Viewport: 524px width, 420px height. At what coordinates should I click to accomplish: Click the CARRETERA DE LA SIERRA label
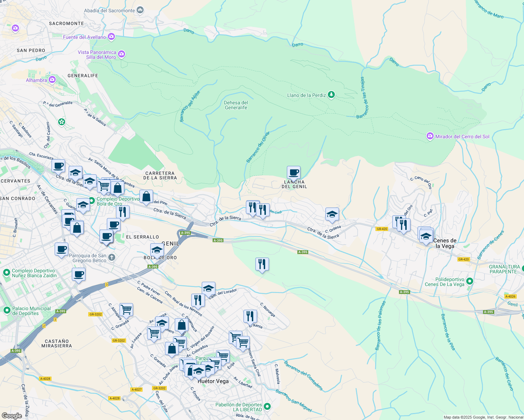tap(160, 175)
